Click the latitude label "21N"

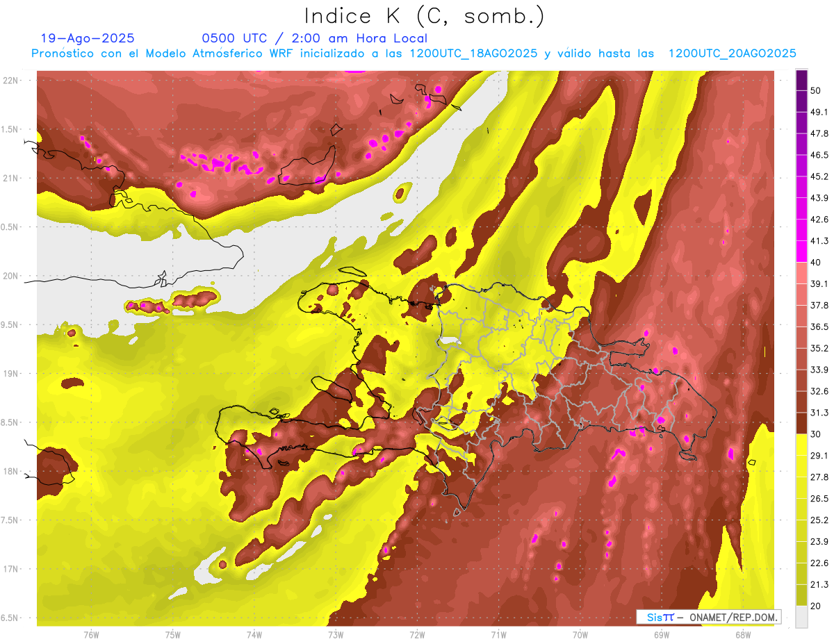(11, 178)
